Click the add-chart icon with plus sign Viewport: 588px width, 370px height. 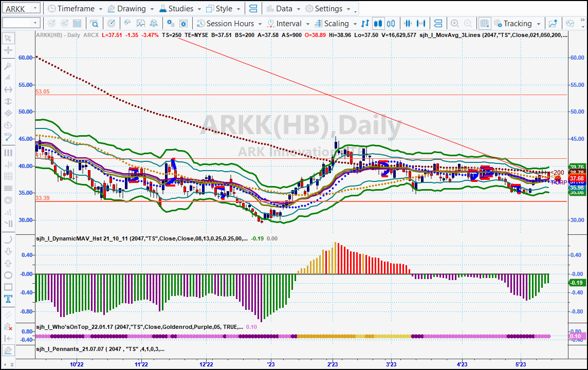[553, 24]
